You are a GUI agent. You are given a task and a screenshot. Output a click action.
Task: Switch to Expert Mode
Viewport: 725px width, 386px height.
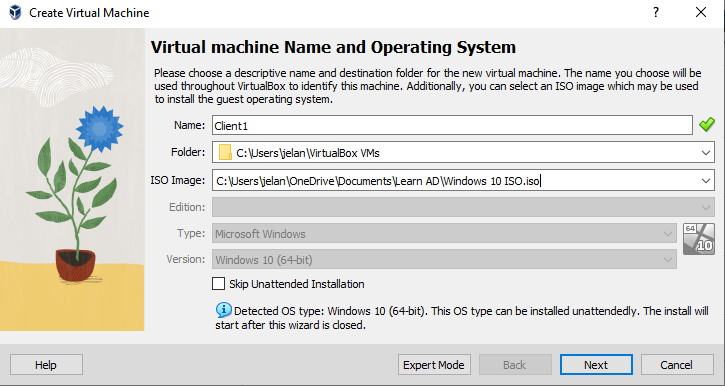click(x=434, y=365)
